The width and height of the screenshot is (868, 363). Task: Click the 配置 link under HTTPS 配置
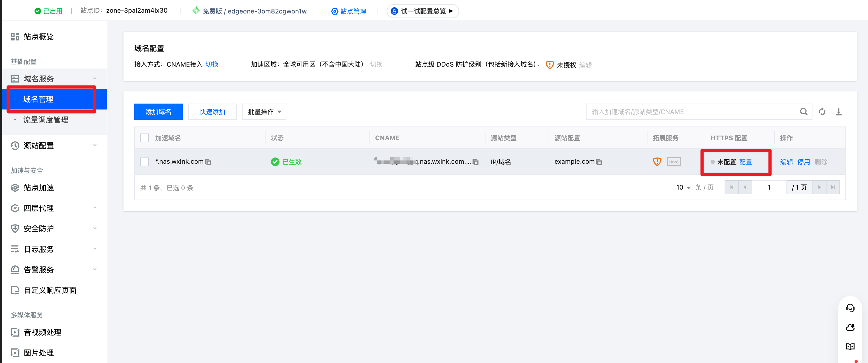tap(745, 162)
